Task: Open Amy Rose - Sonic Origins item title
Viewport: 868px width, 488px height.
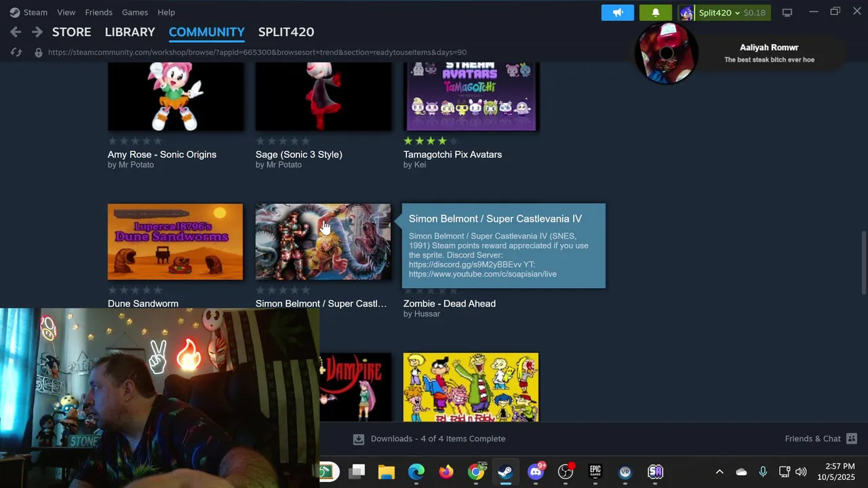Action: pos(162,155)
